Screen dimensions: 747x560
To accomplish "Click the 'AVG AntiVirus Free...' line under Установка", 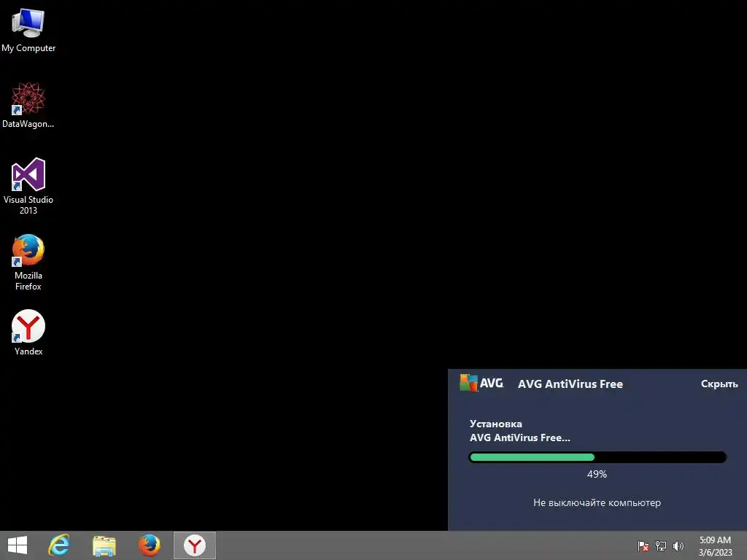I will point(519,437).
